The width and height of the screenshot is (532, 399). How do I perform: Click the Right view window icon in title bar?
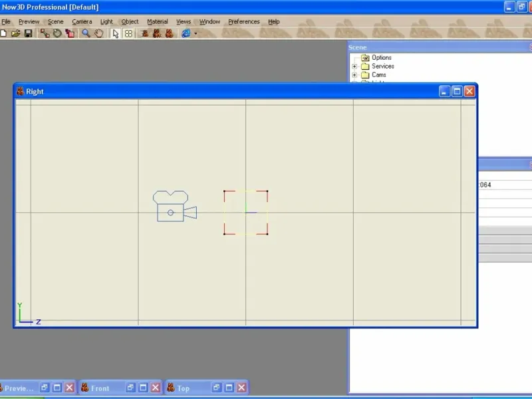tap(20, 91)
